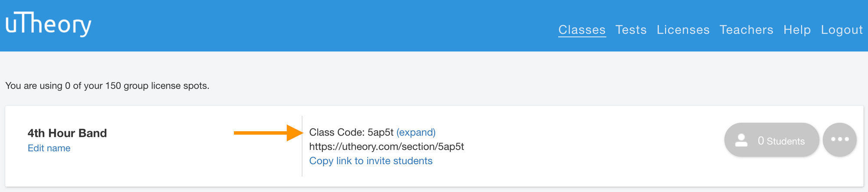Click the vertical divider beside the class code
868x192 pixels.
coord(302,146)
